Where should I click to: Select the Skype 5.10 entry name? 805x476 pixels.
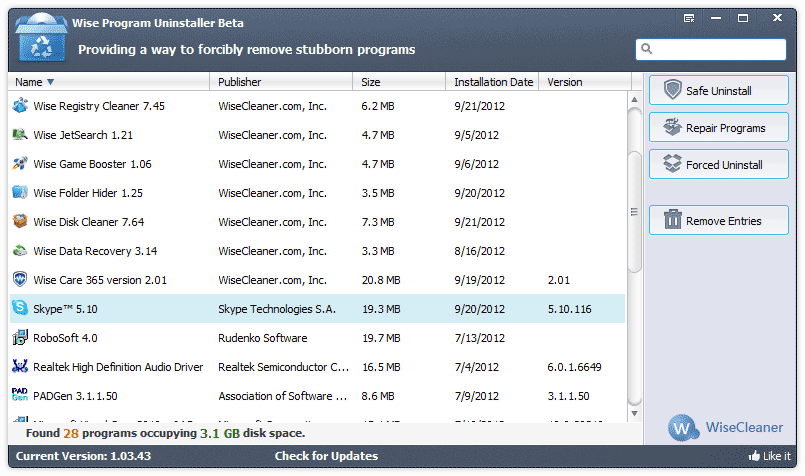65,309
